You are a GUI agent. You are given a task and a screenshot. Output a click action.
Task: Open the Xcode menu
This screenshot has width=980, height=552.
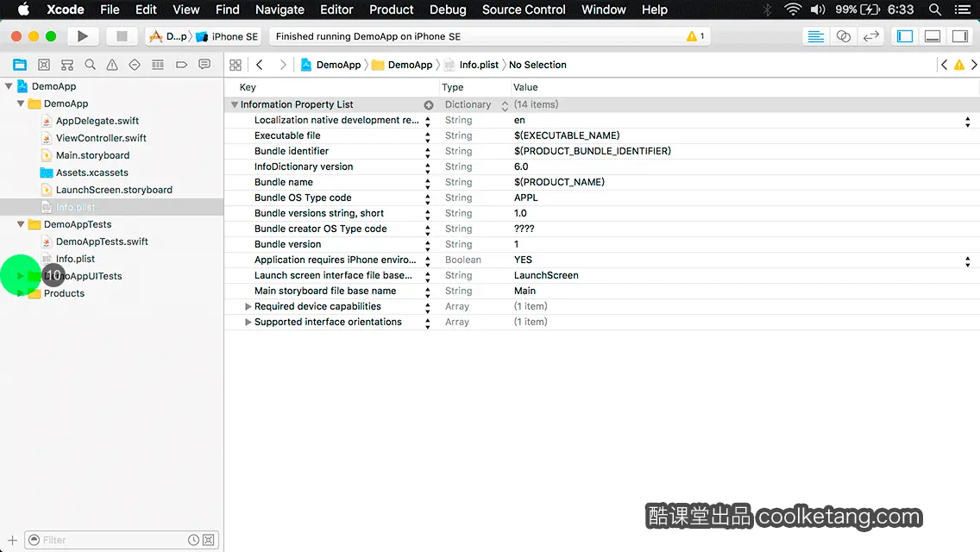point(65,9)
